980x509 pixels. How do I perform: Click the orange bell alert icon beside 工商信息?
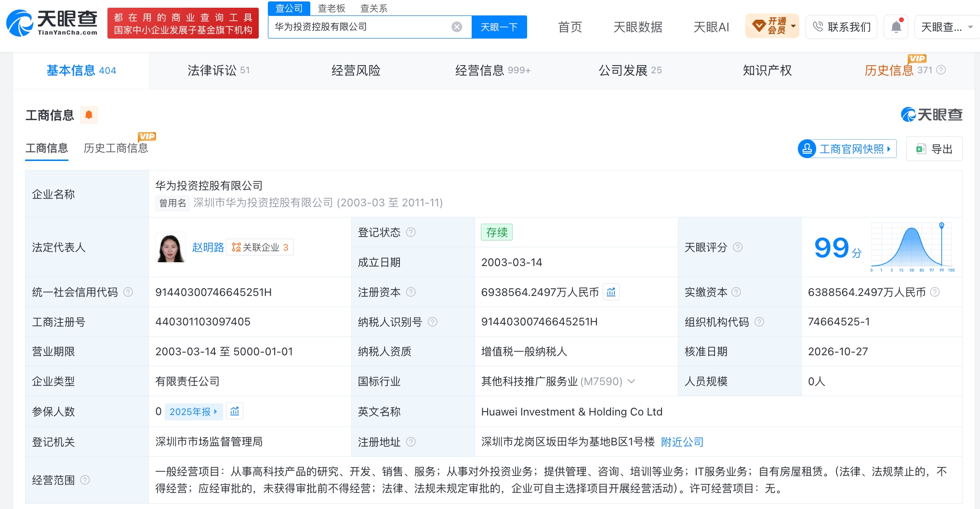pos(89,115)
